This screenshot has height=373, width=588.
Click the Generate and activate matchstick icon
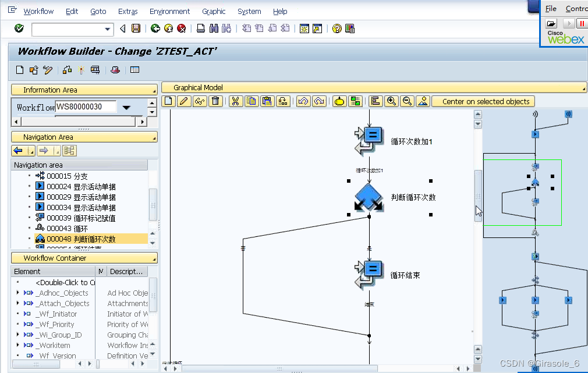point(81,70)
